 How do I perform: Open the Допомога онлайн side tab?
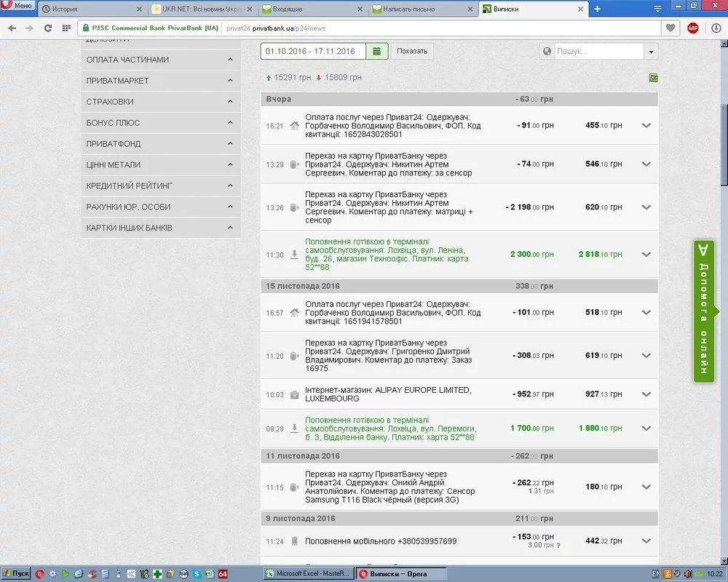(705, 311)
